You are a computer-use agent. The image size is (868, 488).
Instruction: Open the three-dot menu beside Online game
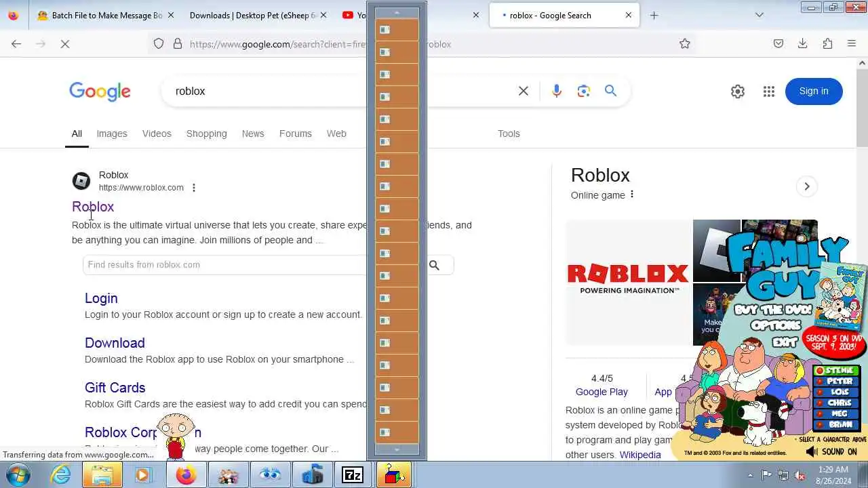632,195
